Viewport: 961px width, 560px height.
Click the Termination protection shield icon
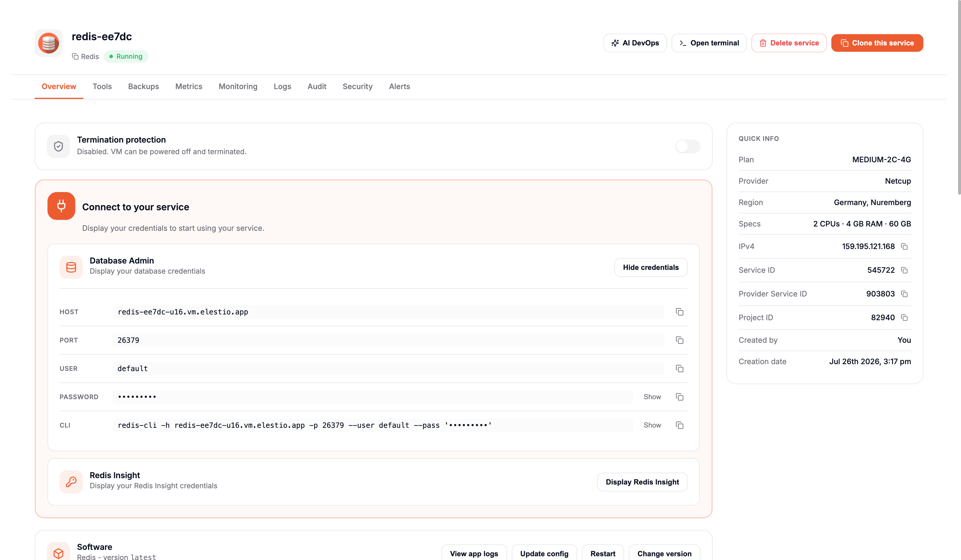(58, 146)
